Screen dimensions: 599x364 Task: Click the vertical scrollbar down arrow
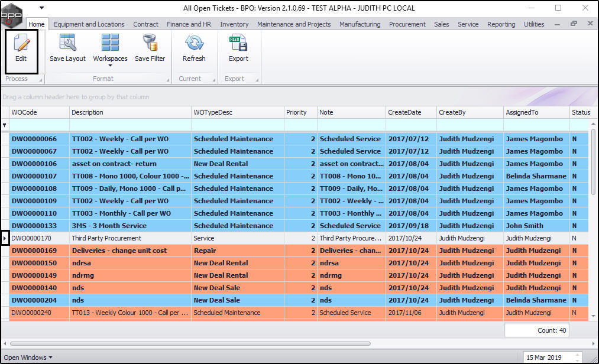pos(593,316)
